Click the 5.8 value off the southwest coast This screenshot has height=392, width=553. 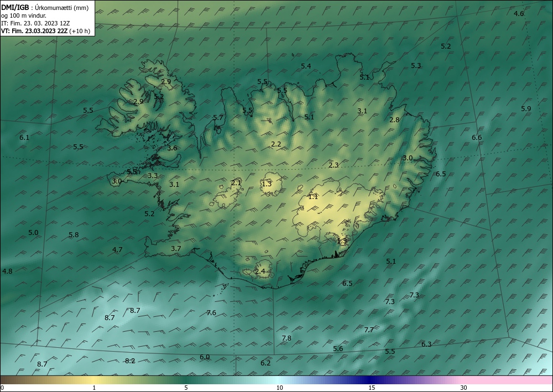74,234
